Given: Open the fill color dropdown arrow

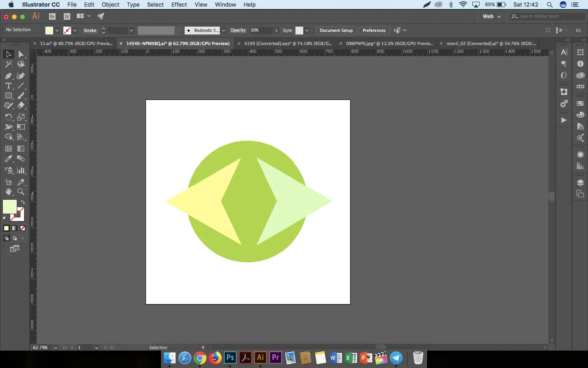Looking at the screenshot, I should [57, 30].
